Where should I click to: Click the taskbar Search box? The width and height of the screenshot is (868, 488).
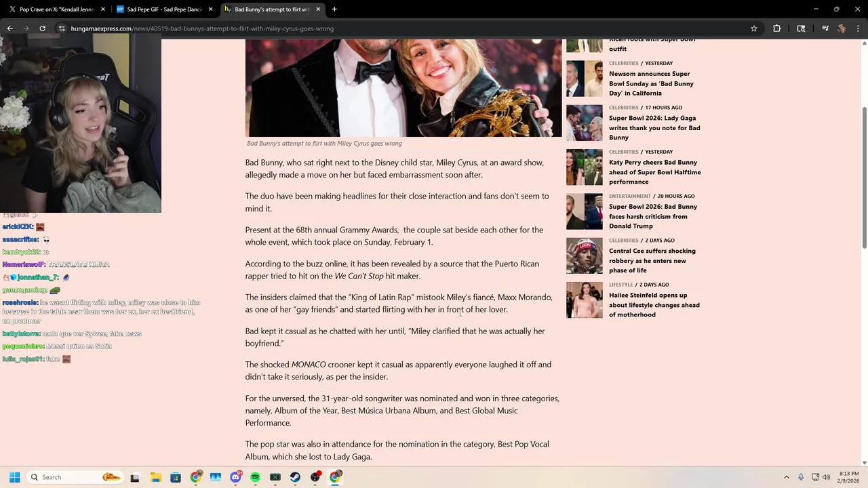point(75,477)
